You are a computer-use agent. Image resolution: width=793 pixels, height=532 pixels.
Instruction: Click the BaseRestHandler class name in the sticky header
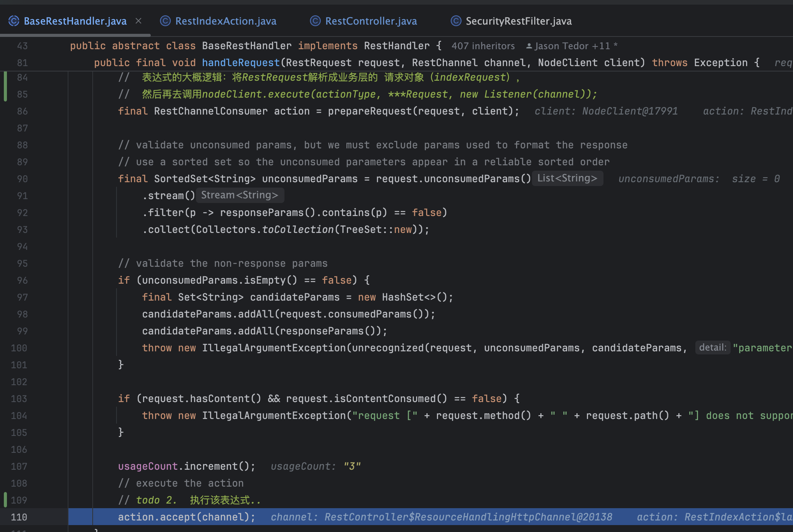click(x=247, y=46)
